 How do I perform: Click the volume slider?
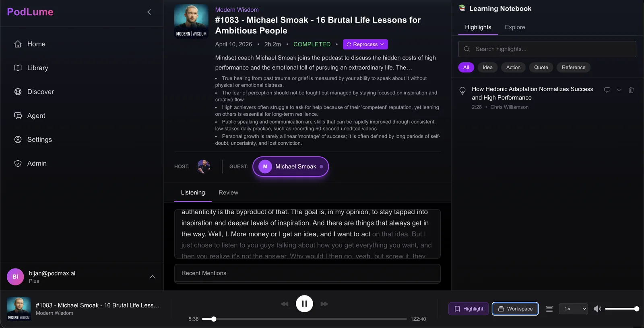click(622, 309)
